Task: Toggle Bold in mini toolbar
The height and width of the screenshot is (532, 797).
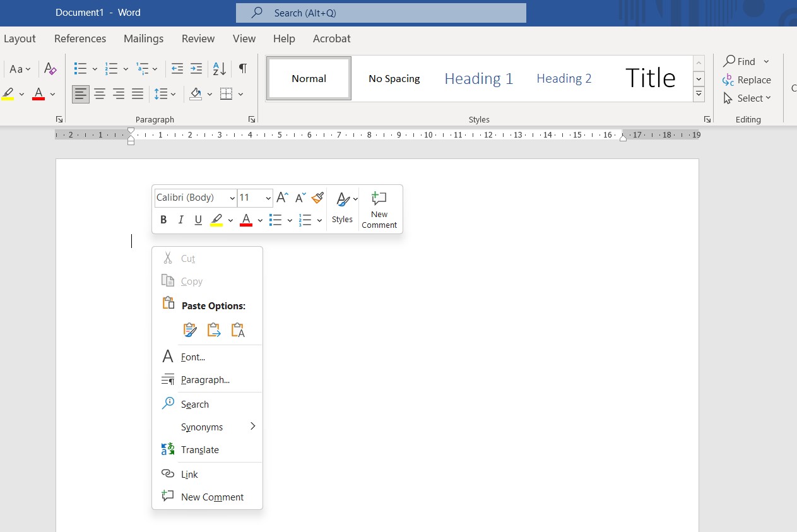Action: tap(163, 220)
